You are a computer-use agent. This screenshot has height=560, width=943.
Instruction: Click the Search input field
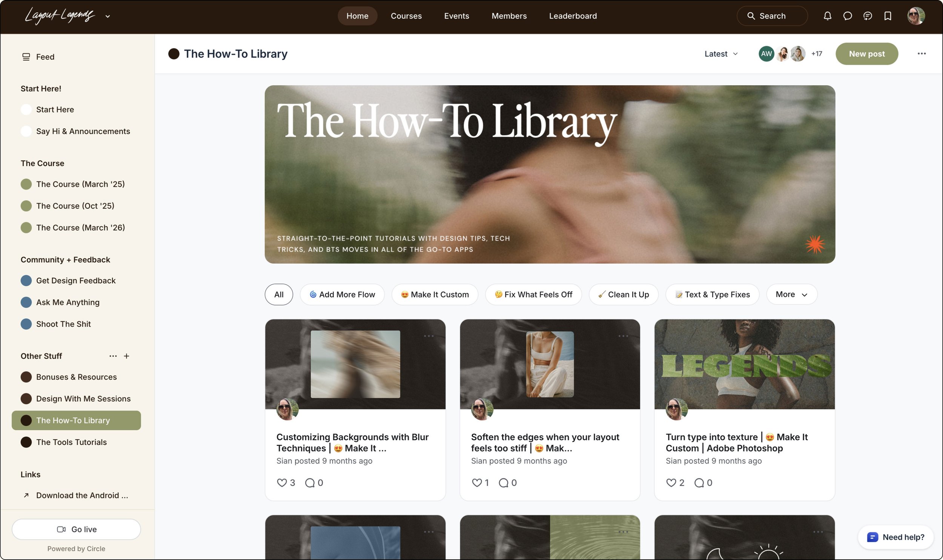point(772,16)
